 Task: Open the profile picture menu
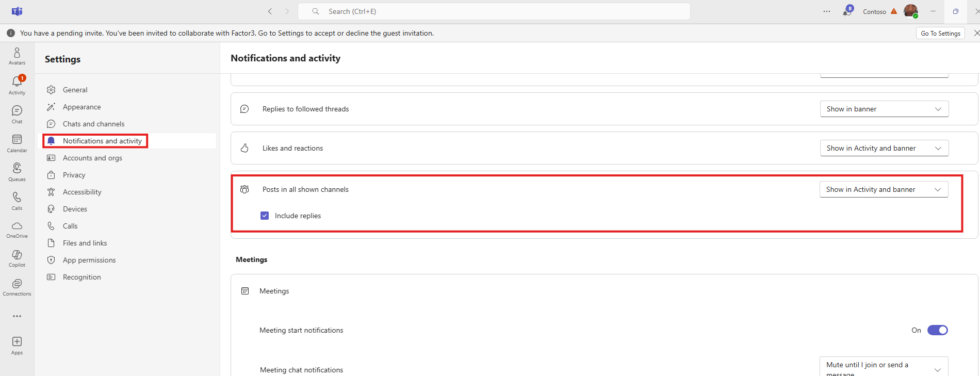(911, 11)
